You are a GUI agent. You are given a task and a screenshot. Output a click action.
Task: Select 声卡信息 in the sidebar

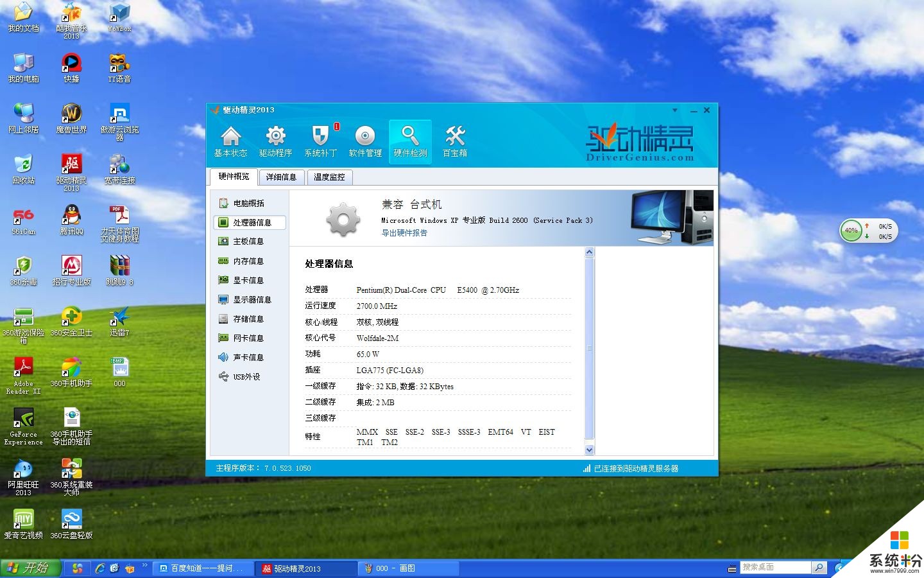coord(249,357)
